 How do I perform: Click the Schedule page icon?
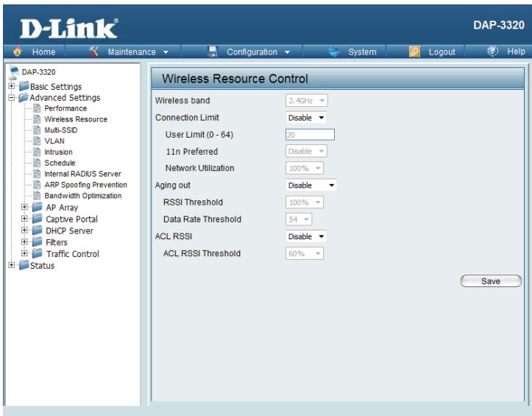37,163
